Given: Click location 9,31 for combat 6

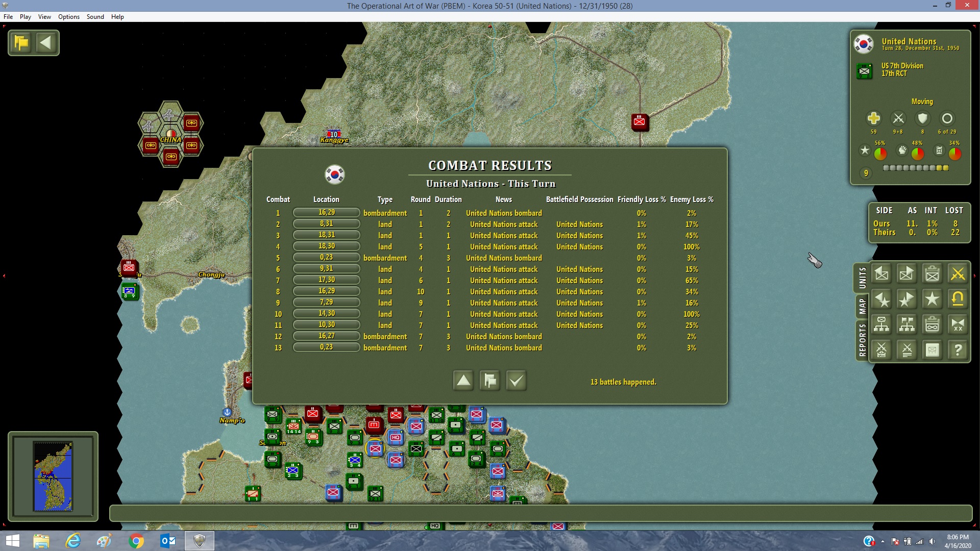Looking at the screenshot, I should [x=327, y=269].
